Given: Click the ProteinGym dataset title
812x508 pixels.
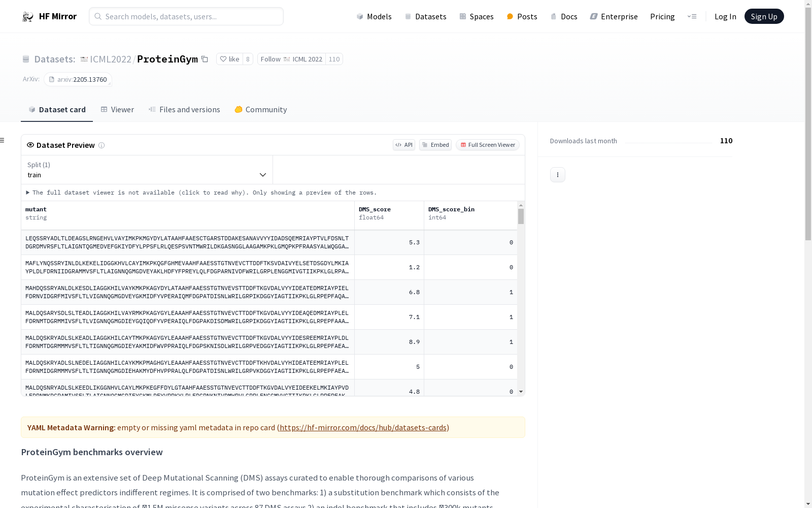Looking at the screenshot, I should (167, 59).
